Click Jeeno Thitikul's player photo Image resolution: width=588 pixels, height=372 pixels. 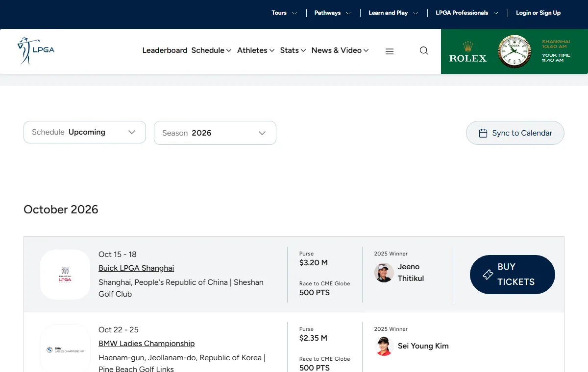pos(384,273)
